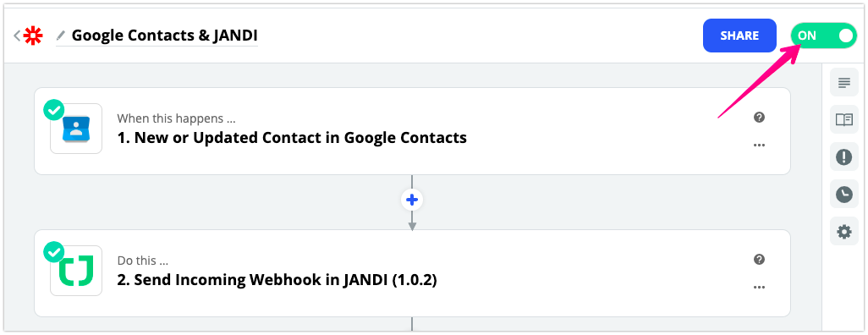This screenshot has width=868, height=335.
Task: Click the Google Contacts app icon
Action: tap(76, 129)
